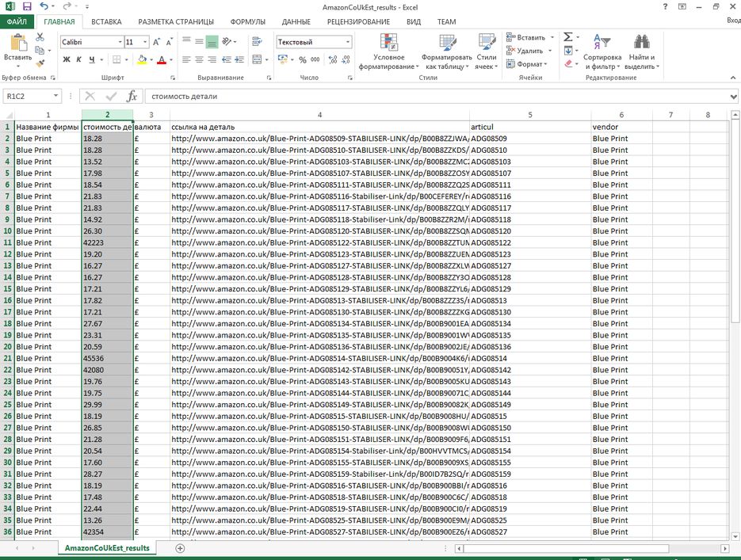
Task: Click the Clear eraser icon
Action: click(x=568, y=63)
